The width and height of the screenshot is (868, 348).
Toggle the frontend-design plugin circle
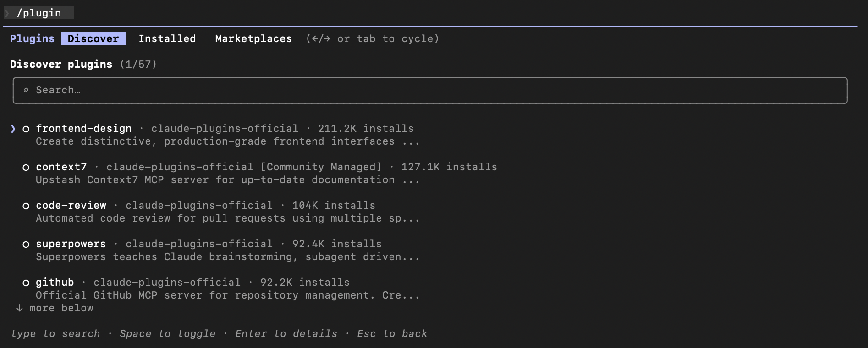pos(26,129)
